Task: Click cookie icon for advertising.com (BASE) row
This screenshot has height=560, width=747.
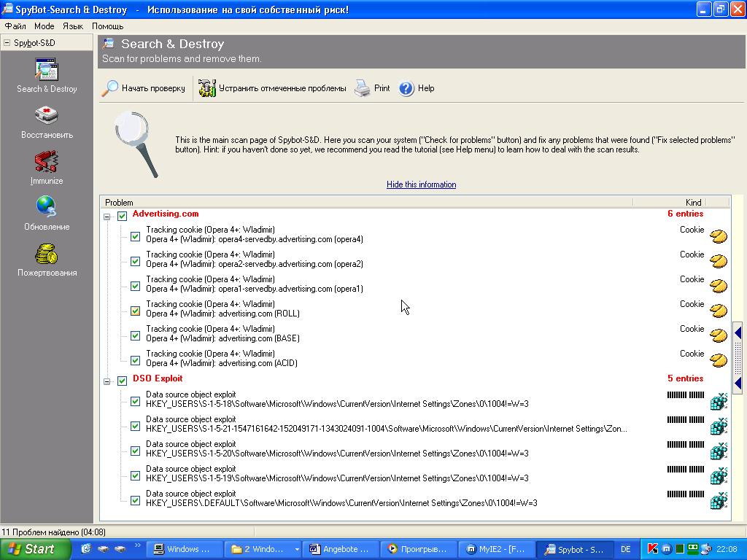Action: click(719, 335)
